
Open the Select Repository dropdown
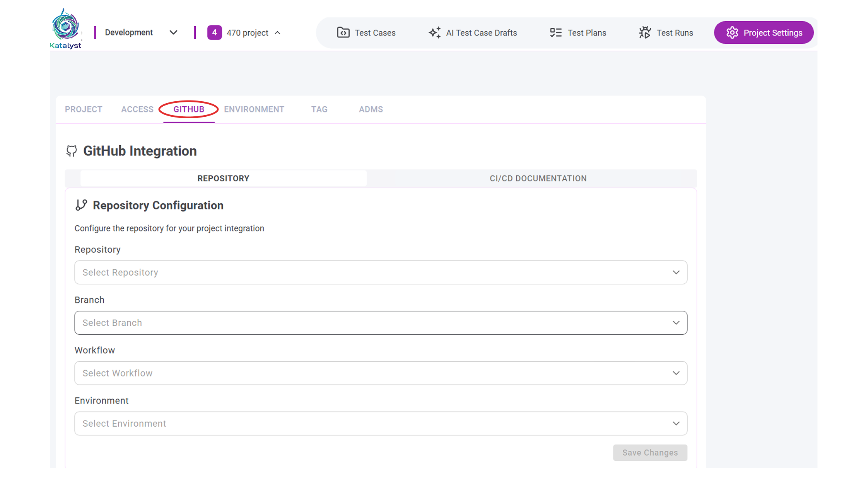(381, 272)
